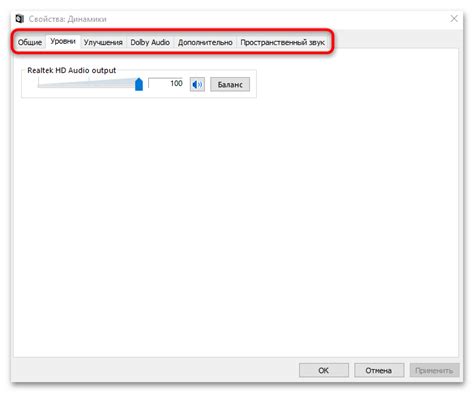The image size is (474, 393).
Task: Click the Realtek HD Audio output label
Action: pyautogui.click(x=72, y=70)
